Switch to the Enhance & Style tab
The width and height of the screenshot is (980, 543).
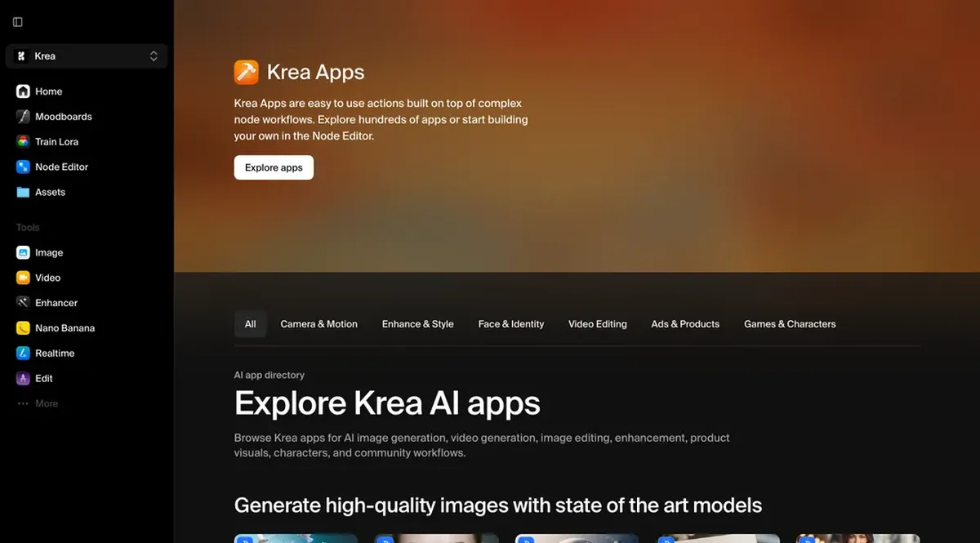418,324
